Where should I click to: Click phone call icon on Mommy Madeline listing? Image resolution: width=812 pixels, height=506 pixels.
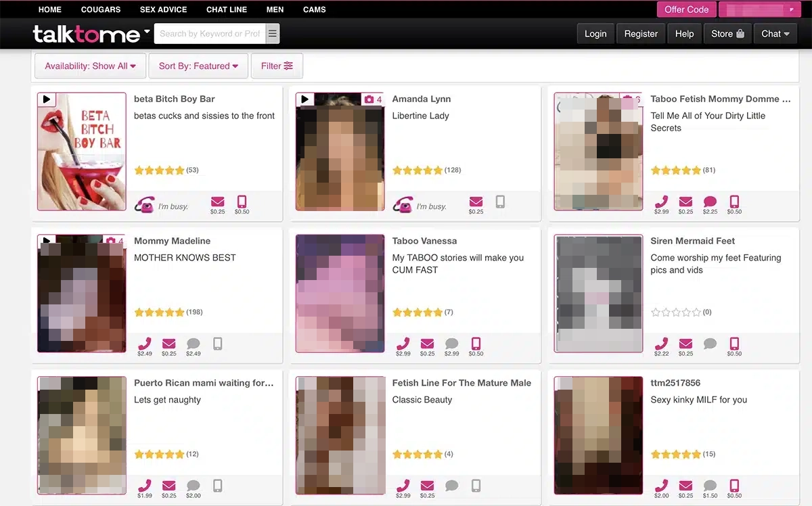click(144, 344)
